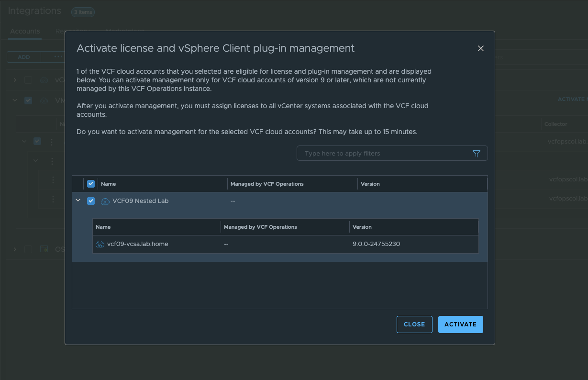Image resolution: width=588 pixels, height=380 pixels.
Task: Click the cloud icon beside VCF09 Nested Lab
Action: coord(105,201)
